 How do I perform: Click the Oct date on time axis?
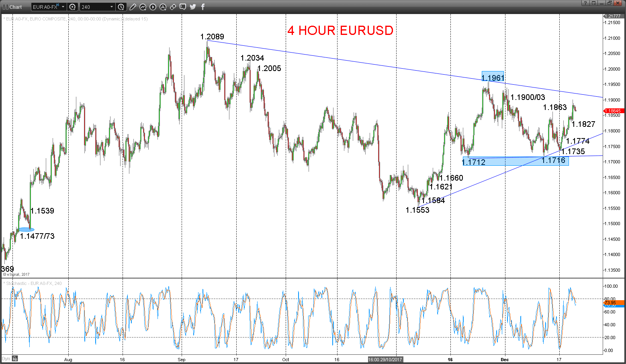[x=286, y=360]
